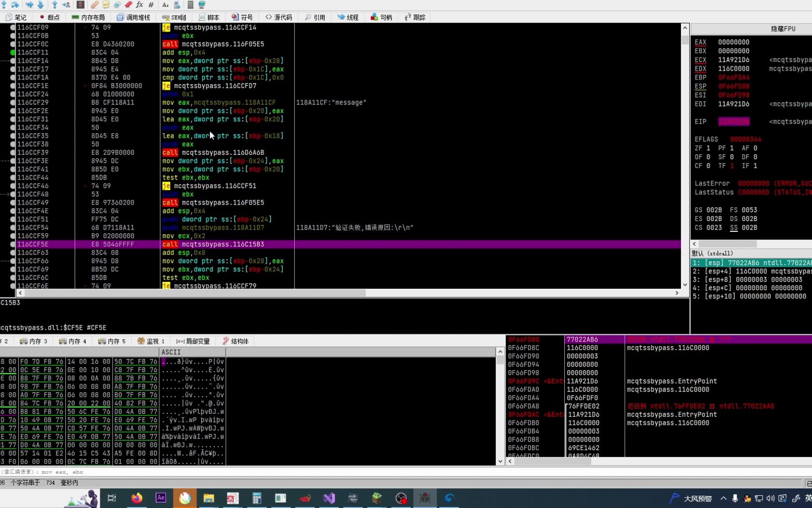Click the up-arrow execute till return icon

55,5
